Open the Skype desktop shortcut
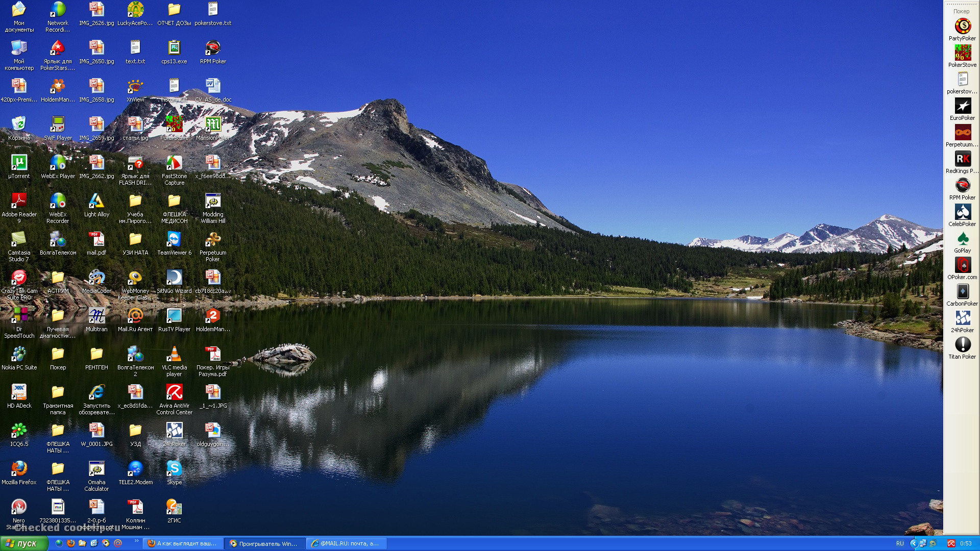Screen dimensions: 980x551 point(174,469)
